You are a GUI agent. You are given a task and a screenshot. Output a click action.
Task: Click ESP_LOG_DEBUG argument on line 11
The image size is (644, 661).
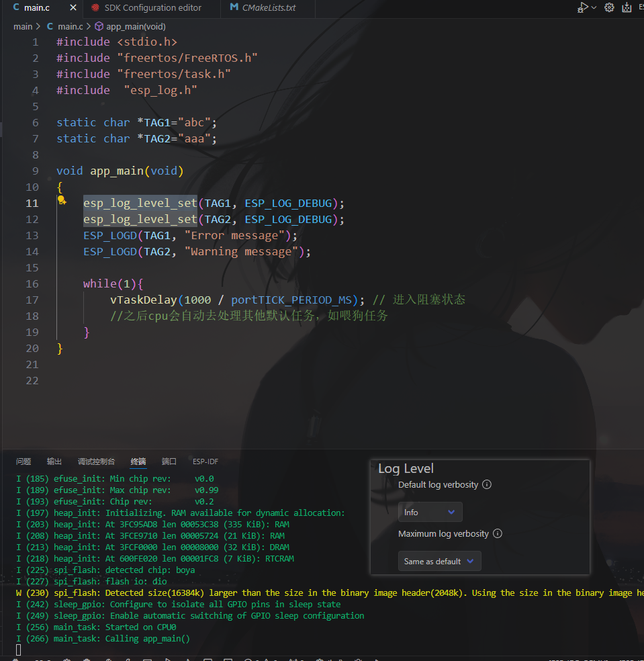pos(288,203)
